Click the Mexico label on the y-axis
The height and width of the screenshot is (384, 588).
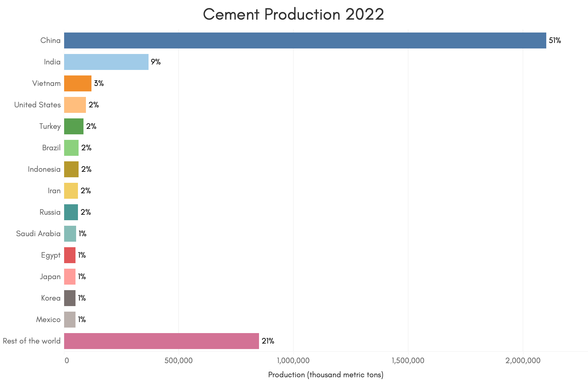(48, 320)
